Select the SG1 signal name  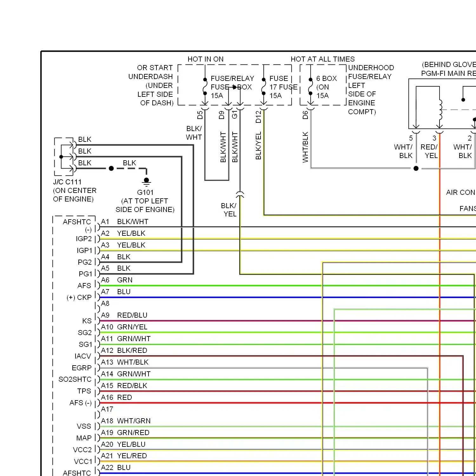(85, 344)
